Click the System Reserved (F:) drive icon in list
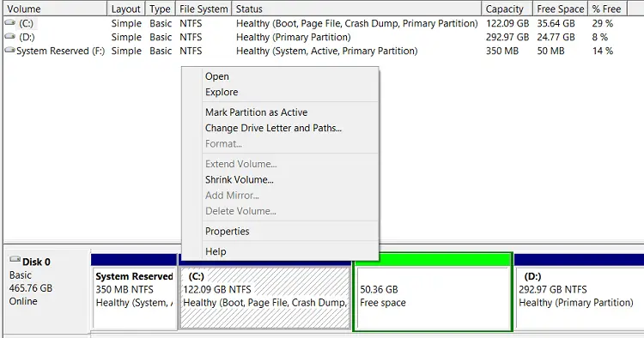 (x=9, y=51)
